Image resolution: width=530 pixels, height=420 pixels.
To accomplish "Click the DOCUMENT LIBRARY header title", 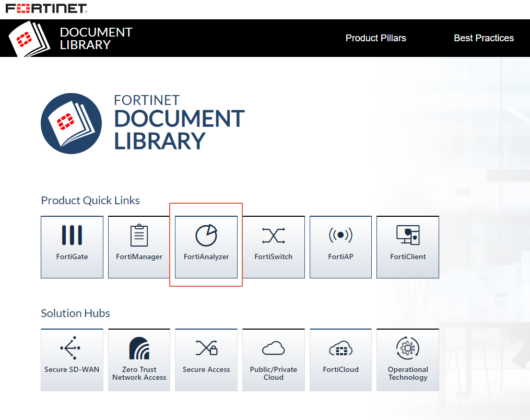I will [x=96, y=39].
